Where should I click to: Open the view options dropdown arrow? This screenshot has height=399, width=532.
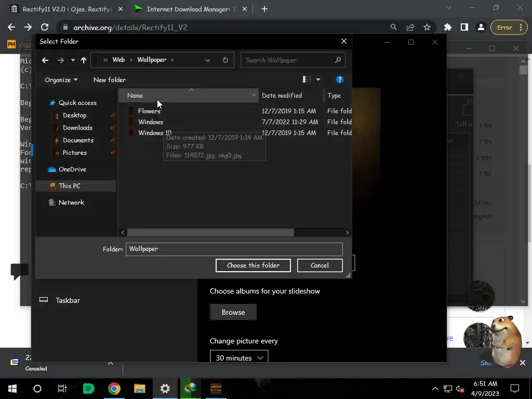point(318,79)
